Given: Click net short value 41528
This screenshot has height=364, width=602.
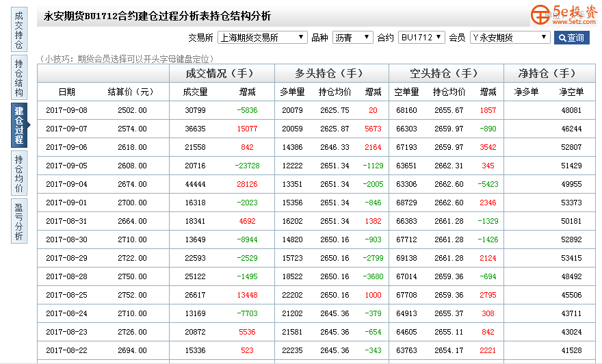Looking at the screenshot, I should (571, 350).
